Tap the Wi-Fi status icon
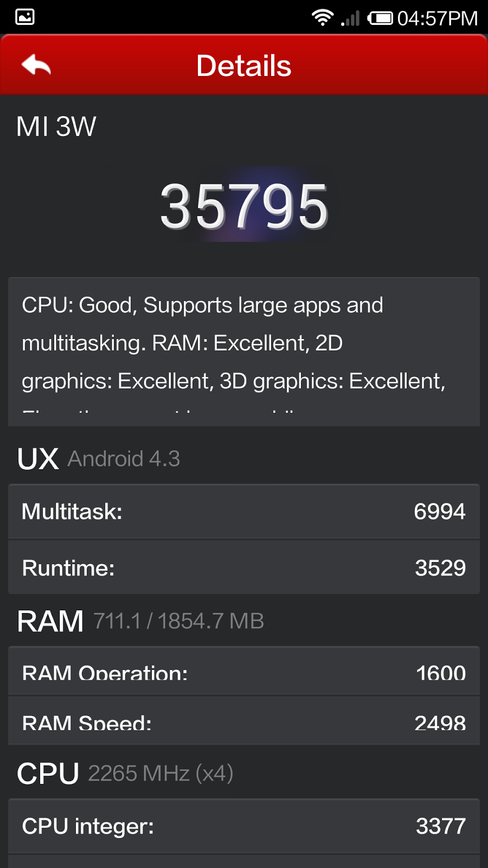Image resolution: width=488 pixels, height=868 pixels. point(322,18)
